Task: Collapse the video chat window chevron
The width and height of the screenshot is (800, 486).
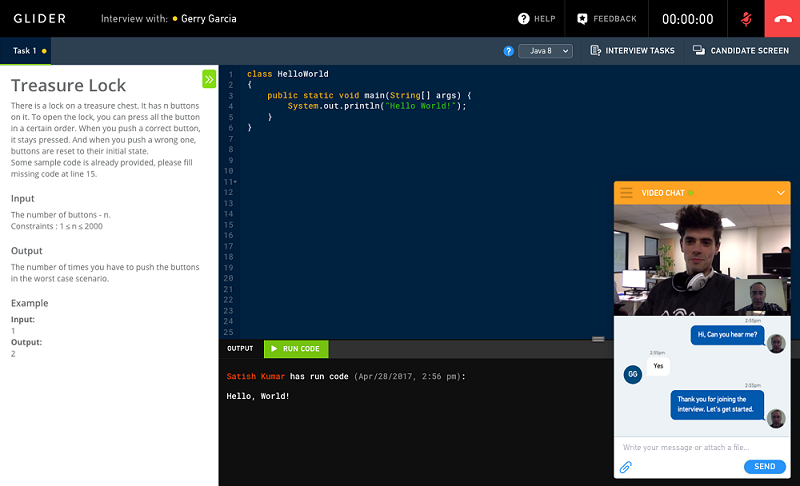Action: coord(780,192)
